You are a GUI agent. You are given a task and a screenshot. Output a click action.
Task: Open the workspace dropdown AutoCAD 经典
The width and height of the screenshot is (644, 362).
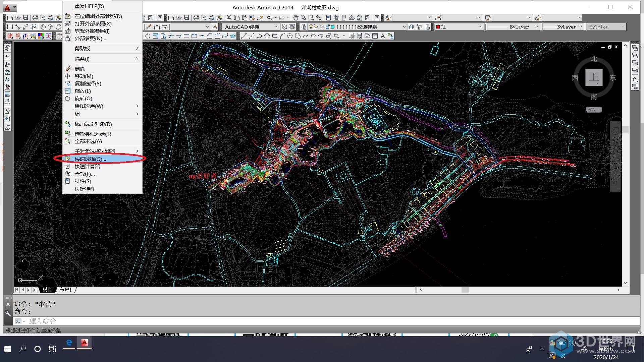tap(251, 27)
